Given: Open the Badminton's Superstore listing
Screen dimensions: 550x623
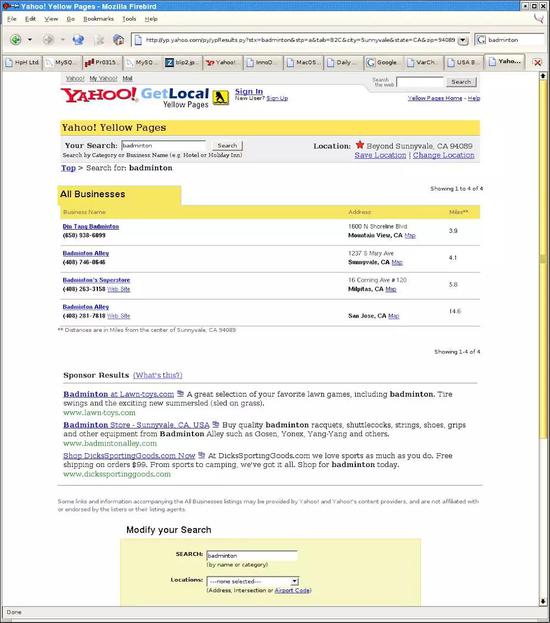Looking at the screenshot, I should click(x=96, y=280).
